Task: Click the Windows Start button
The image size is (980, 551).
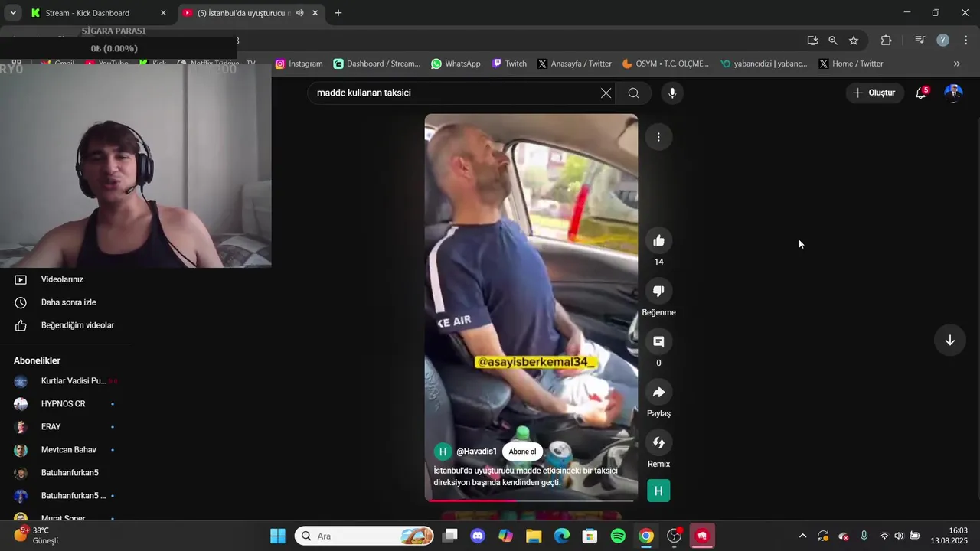Action: point(278,536)
